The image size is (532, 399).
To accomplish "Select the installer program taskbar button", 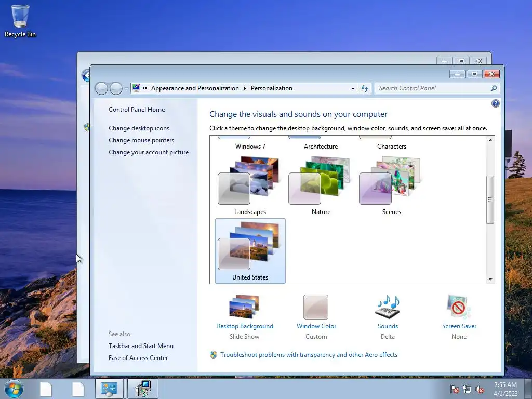I will click(143, 389).
